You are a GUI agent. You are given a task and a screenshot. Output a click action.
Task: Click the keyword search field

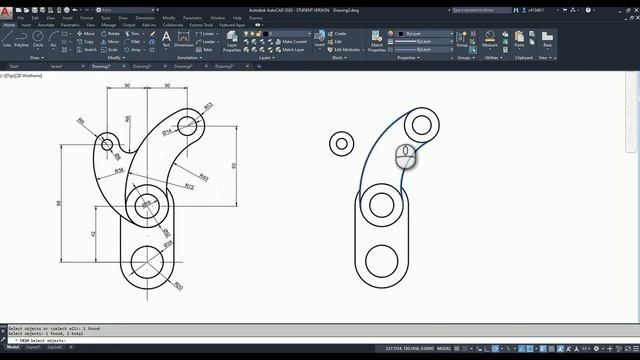pyautogui.click(x=482, y=10)
